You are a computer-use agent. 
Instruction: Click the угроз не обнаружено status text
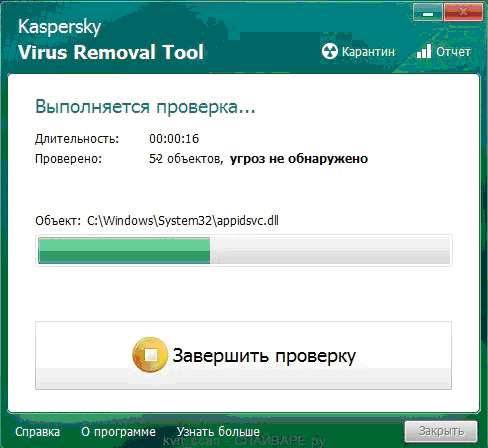299,159
